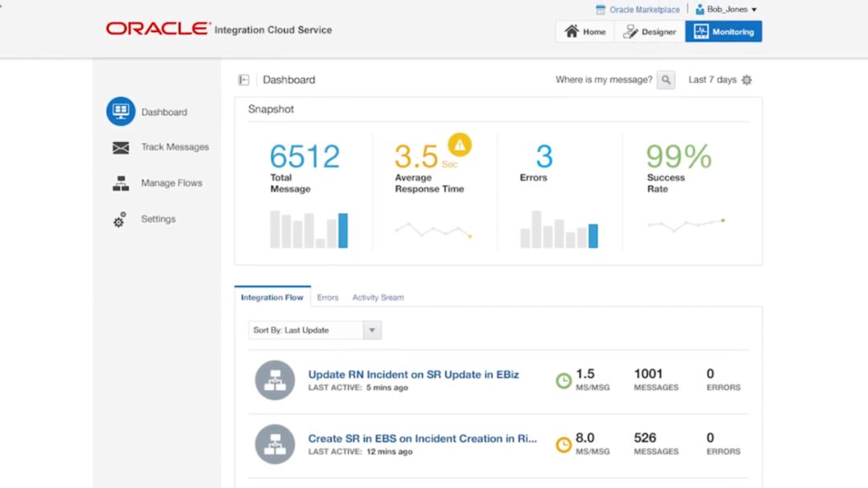Switch to the Errors tab
The width and height of the screenshot is (868, 488).
pos(328,297)
